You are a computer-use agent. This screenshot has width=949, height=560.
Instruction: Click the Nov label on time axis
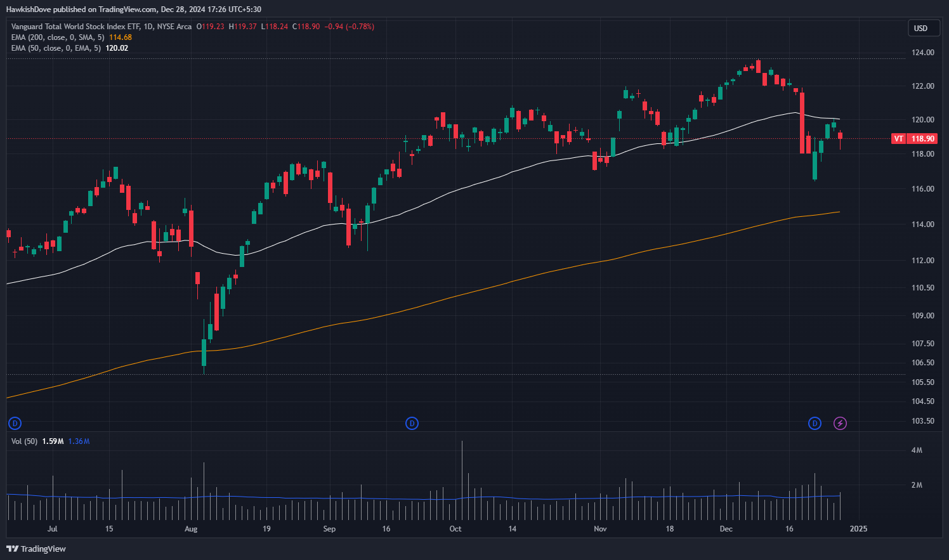[600, 528]
